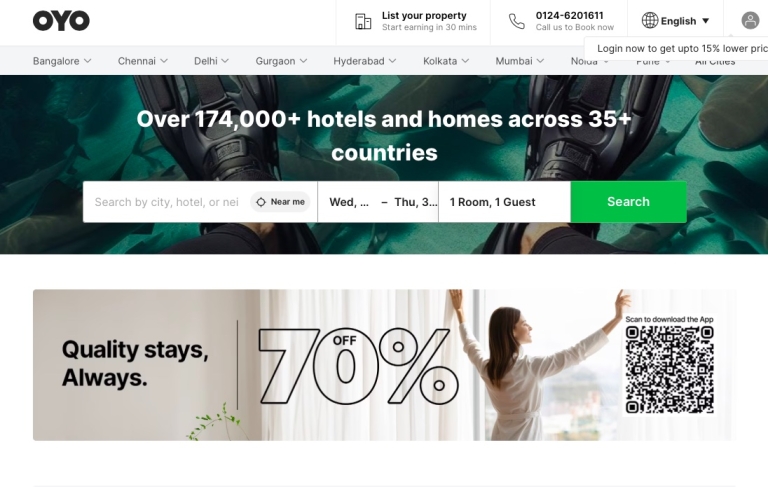The height and width of the screenshot is (487, 768).
Task: Open the English language dropdown
Action: tap(676, 21)
